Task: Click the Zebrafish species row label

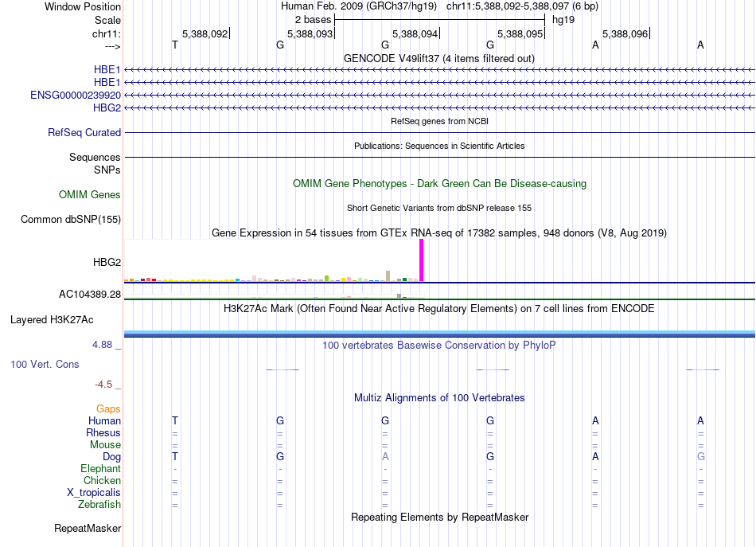Action: 99,504
